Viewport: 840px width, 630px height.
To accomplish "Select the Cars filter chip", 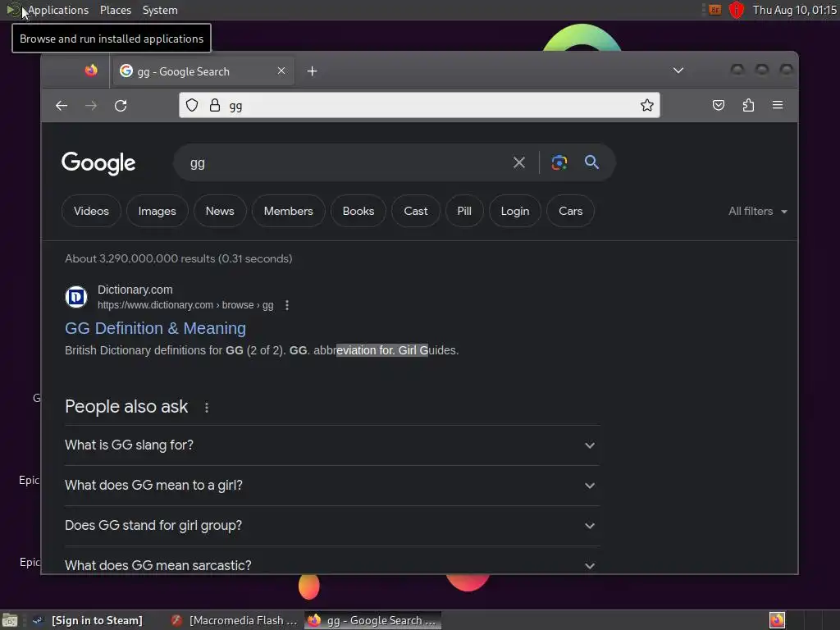I will (571, 211).
